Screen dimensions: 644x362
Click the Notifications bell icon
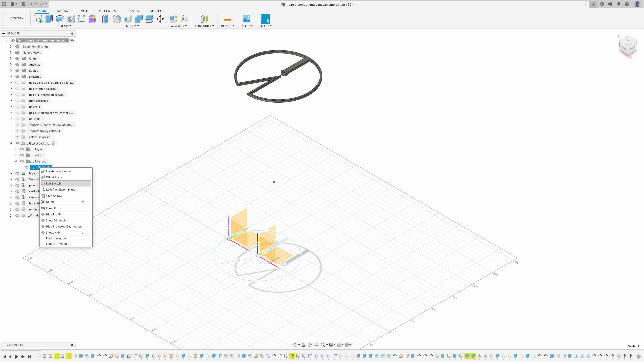[x=618, y=4]
